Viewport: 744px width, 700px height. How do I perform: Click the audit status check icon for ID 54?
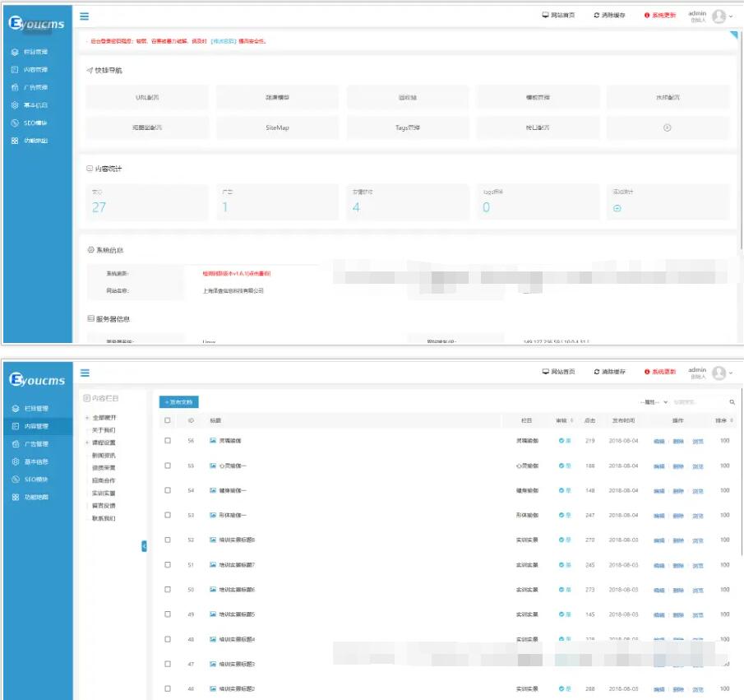pos(561,491)
